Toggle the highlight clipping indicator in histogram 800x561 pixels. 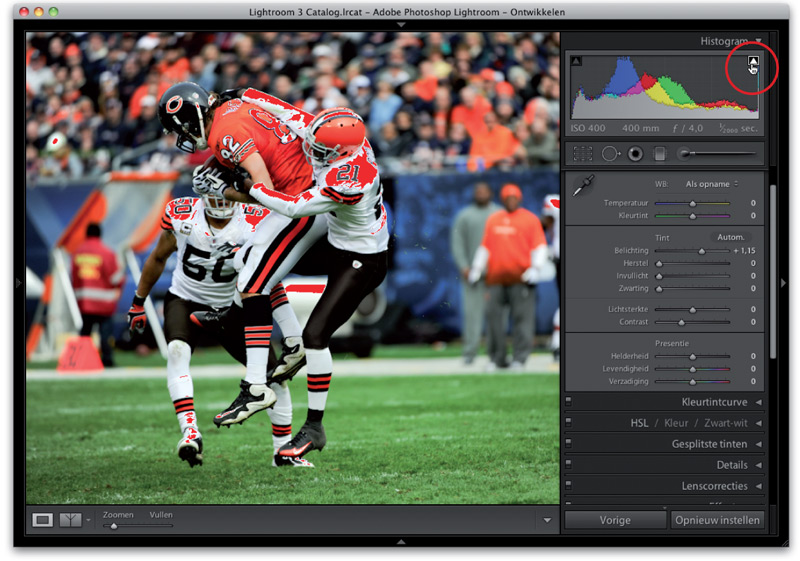[x=753, y=61]
